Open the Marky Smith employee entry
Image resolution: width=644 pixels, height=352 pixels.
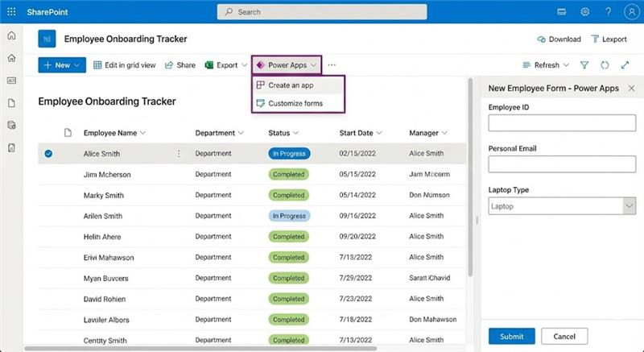tap(104, 195)
